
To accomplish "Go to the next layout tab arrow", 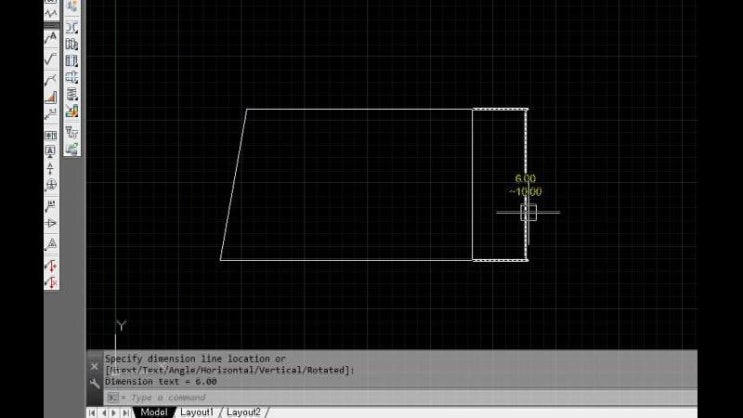I will click(x=114, y=413).
